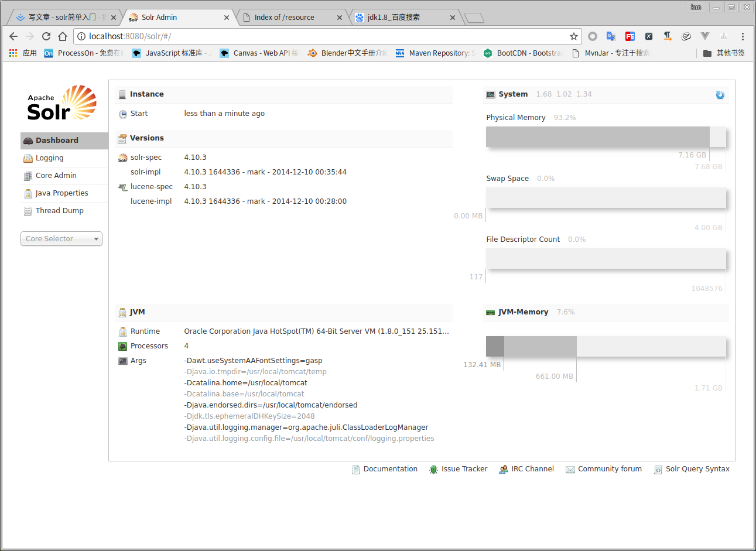
Task: Click the Args terminal icon
Action: pyautogui.click(x=123, y=361)
